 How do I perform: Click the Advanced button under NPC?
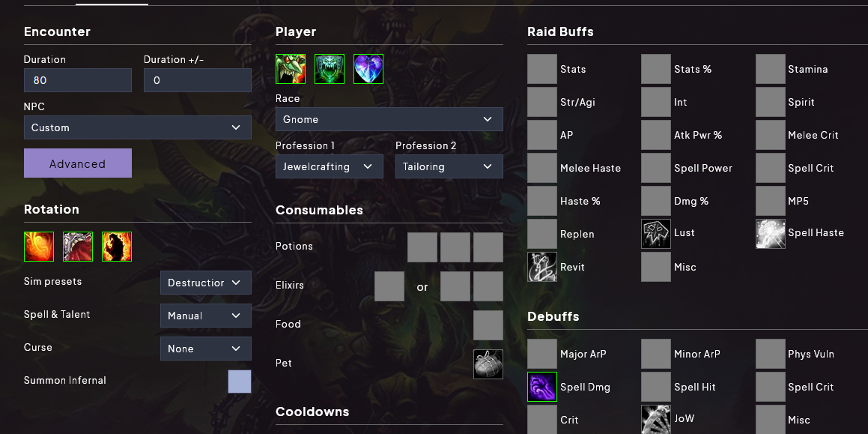[x=77, y=163]
